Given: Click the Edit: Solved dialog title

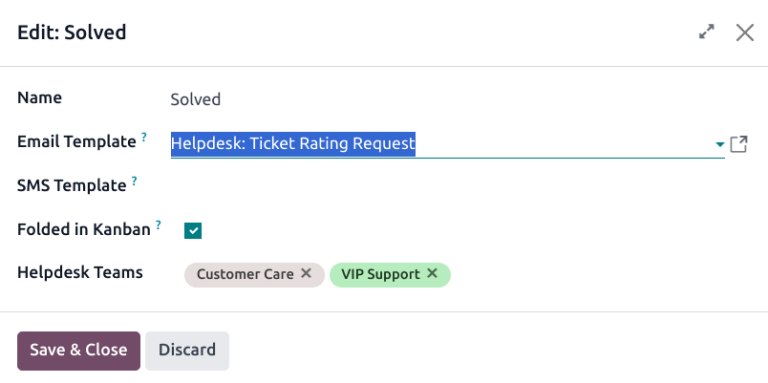Looking at the screenshot, I should pyautogui.click(x=72, y=33).
